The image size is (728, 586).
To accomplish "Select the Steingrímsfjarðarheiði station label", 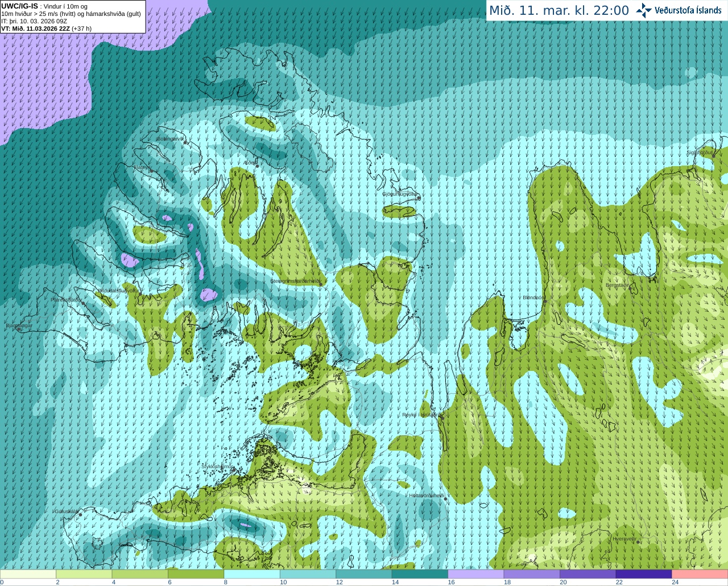I will [295, 281].
